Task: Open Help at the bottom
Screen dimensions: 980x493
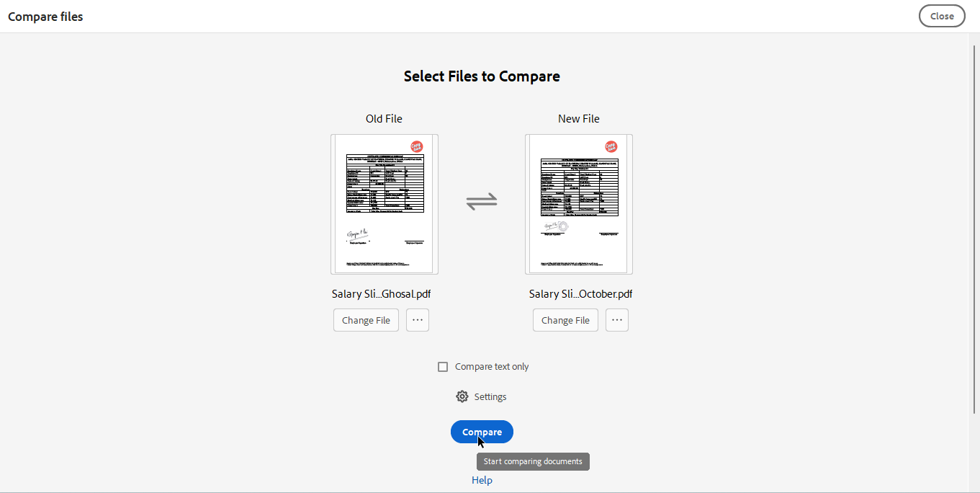Action: pos(481,479)
